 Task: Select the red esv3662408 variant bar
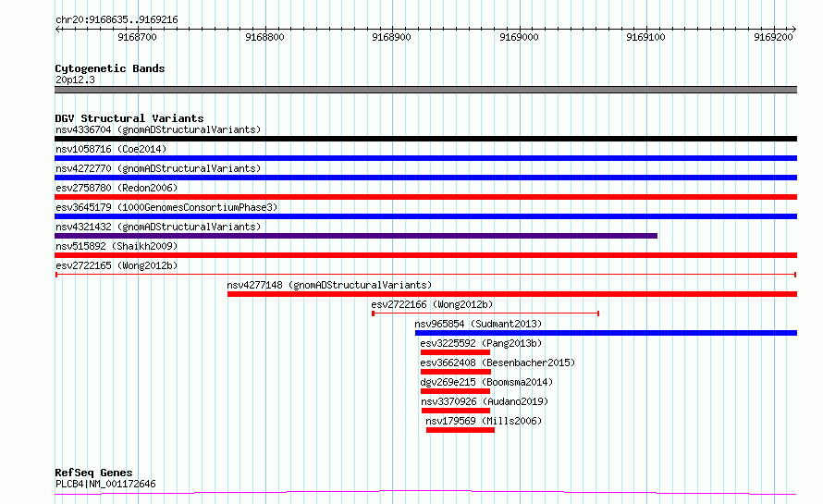pyautogui.click(x=456, y=372)
